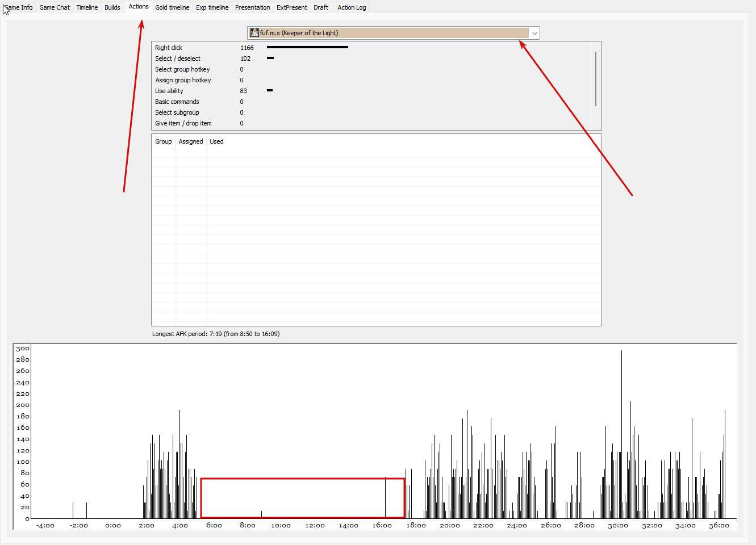Sort by the Group column header
Image resolution: width=756 pixels, height=545 pixels.
point(164,141)
